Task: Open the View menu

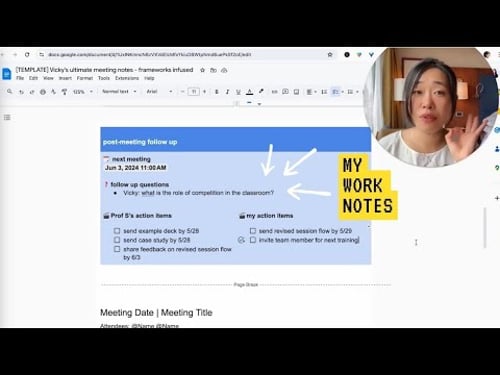Action: coord(48,78)
